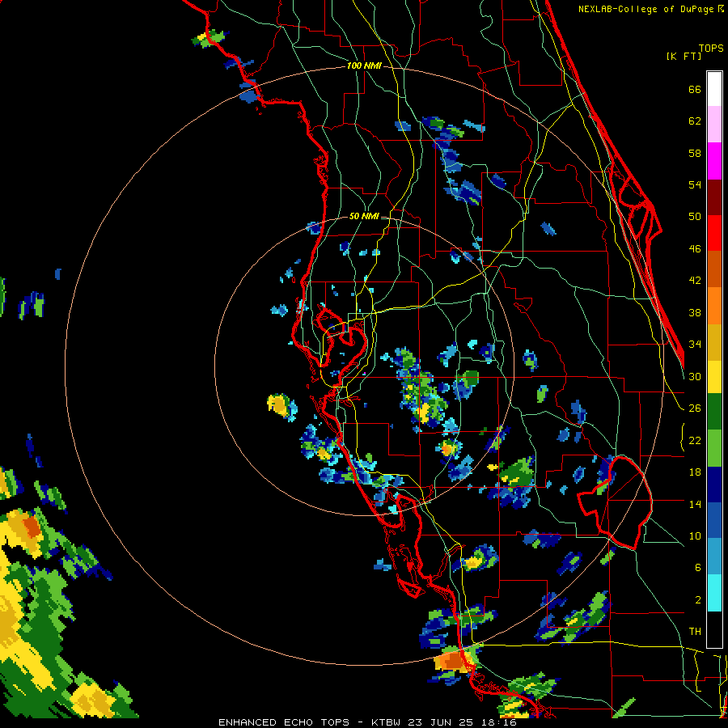Click the 14 legend value
This screenshot has height=728, width=728.
click(695, 504)
